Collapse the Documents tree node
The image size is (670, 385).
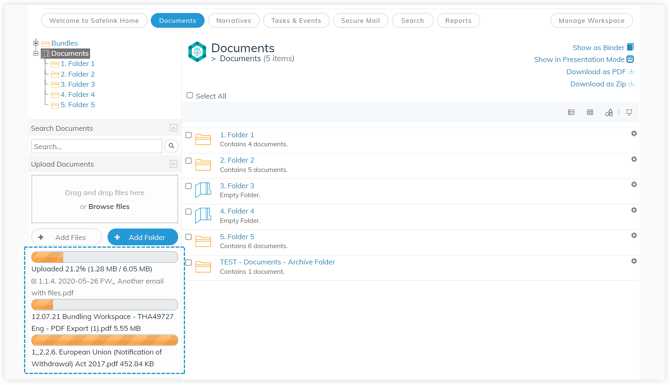click(36, 53)
